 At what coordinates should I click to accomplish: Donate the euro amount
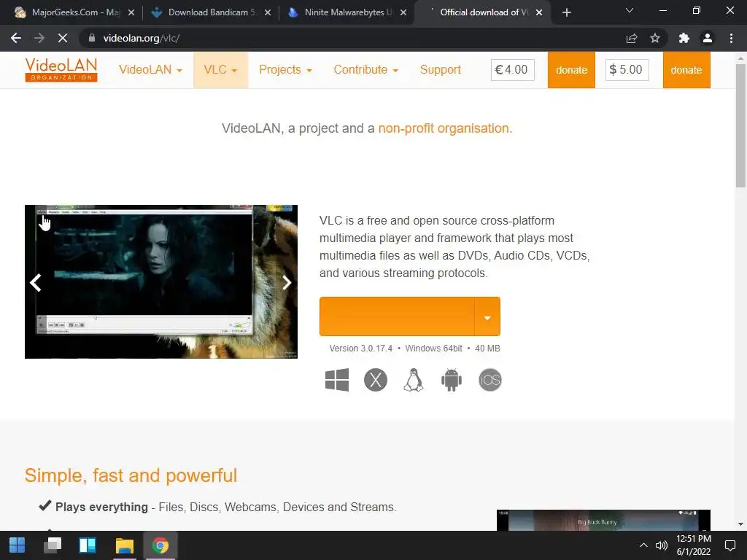(571, 70)
